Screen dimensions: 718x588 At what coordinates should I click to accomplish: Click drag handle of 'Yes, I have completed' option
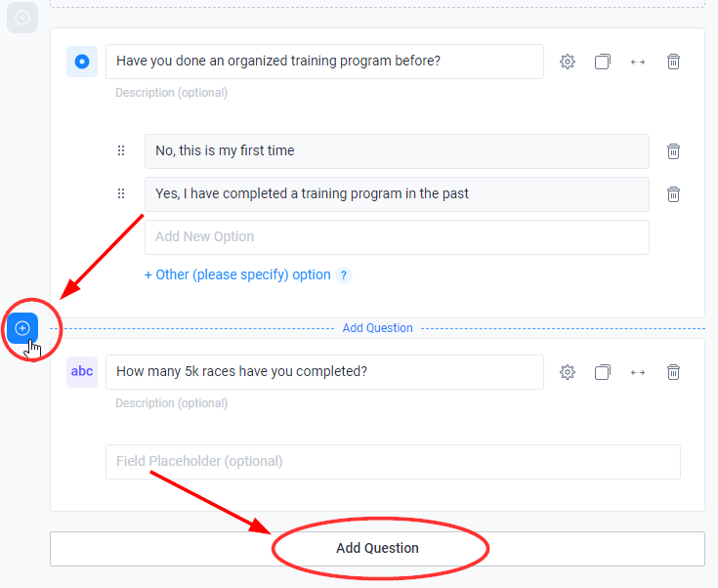(x=121, y=193)
